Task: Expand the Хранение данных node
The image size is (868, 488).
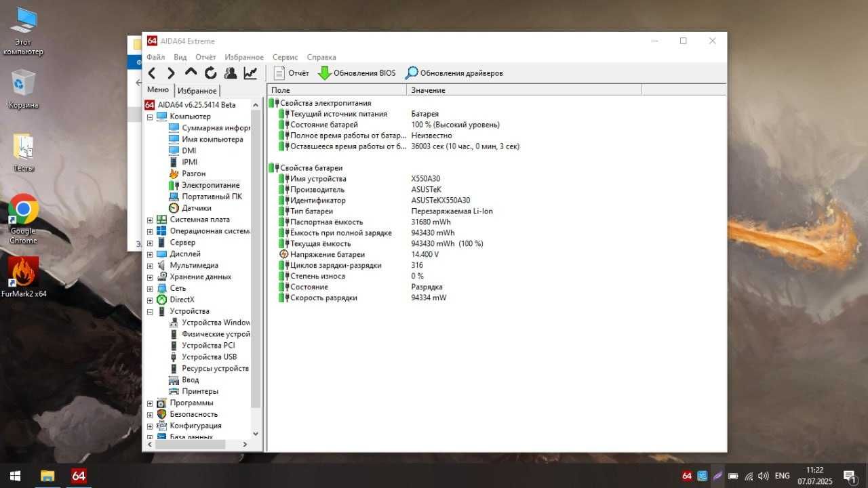Action: (150, 277)
